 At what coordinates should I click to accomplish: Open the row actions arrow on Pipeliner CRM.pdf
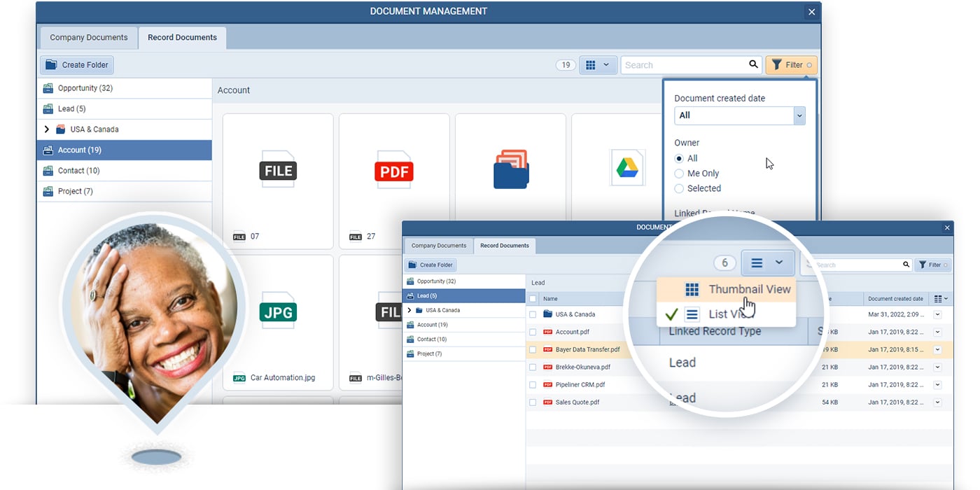point(937,384)
